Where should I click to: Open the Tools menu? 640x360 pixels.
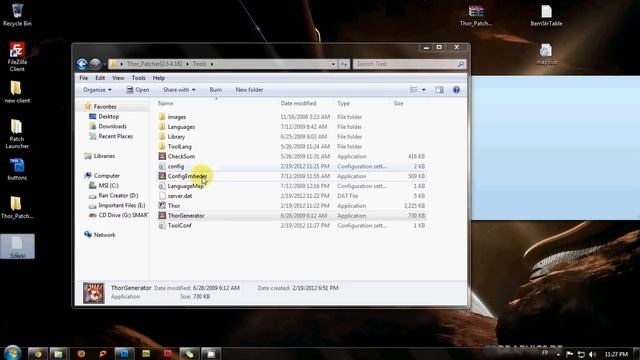pos(138,78)
